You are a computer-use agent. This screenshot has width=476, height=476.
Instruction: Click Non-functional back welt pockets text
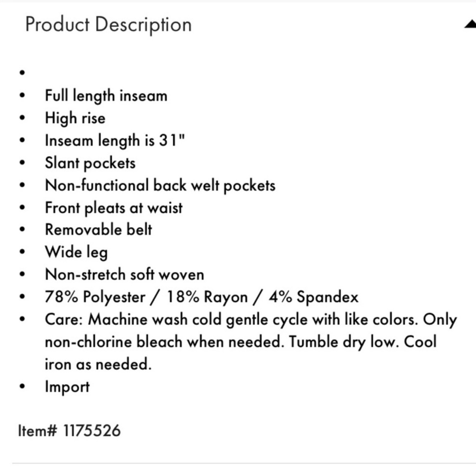[x=160, y=185]
